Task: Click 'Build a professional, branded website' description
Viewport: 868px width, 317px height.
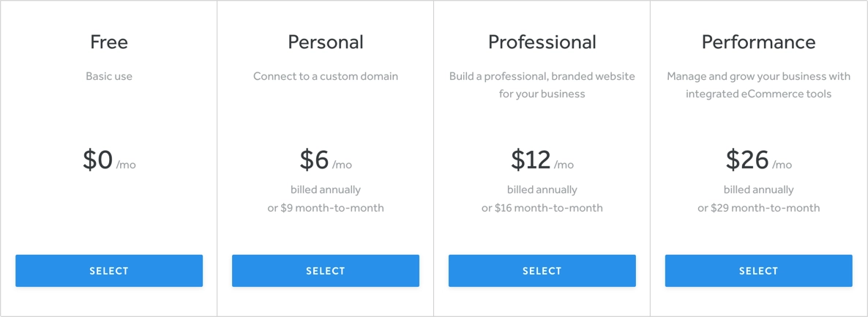Action: (x=542, y=76)
